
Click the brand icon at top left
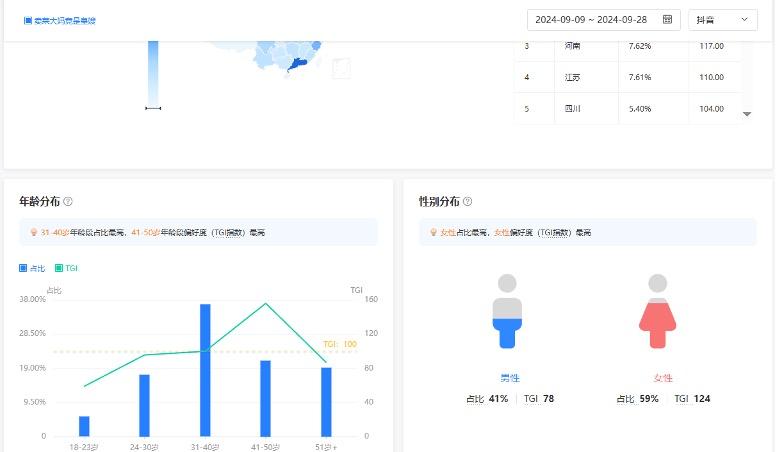click(28, 20)
